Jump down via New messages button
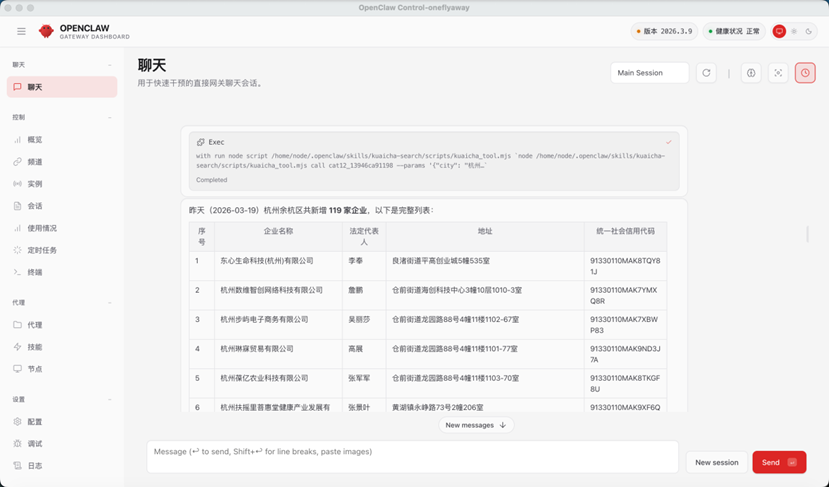Image resolution: width=829 pixels, height=487 pixels. tap(476, 425)
